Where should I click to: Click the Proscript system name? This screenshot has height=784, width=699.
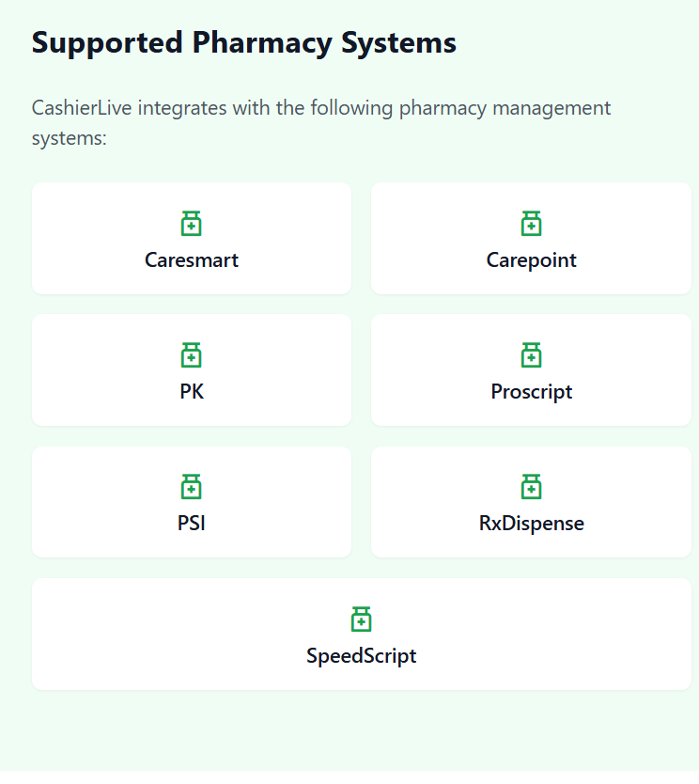531,392
